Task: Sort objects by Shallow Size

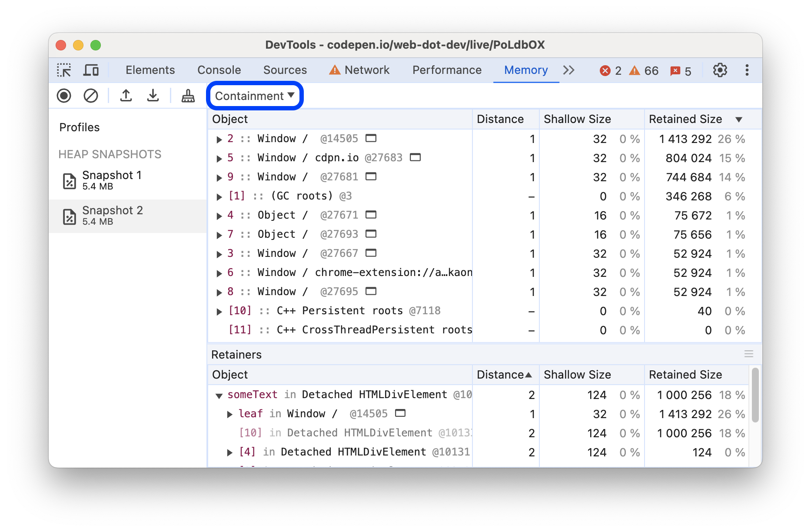Action: (x=577, y=119)
